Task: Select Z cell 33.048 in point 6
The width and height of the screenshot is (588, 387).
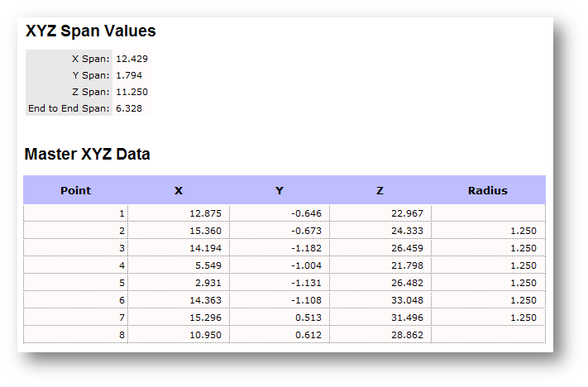Action: pyautogui.click(x=406, y=300)
